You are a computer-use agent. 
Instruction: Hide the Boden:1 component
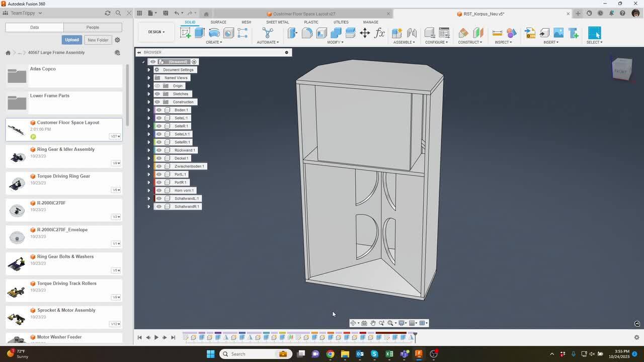pos(159,110)
